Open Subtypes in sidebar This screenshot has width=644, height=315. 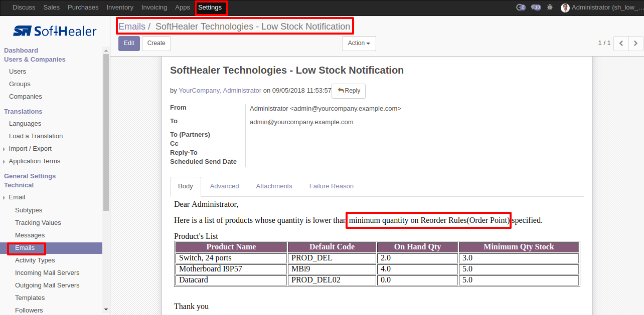pyautogui.click(x=29, y=210)
